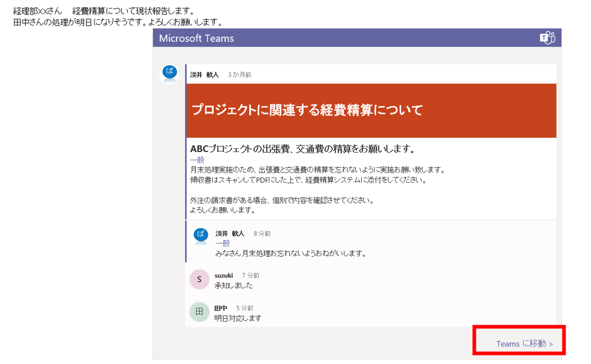This screenshot has width=591, height=364.
Task: Click the orange プロジェクトに関連する経費精算について banner
Action: tap(371, 110)
